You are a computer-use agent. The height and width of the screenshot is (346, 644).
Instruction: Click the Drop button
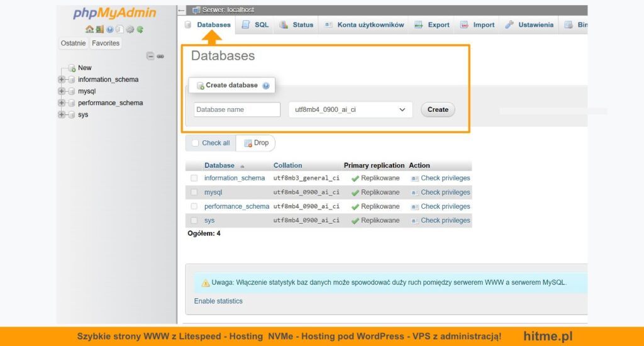click(x=257, y=143)
